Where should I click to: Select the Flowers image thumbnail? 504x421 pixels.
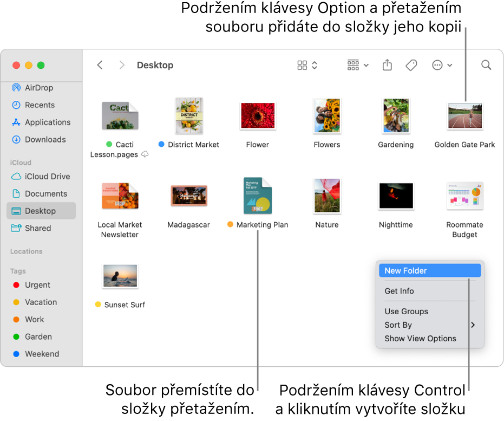coord(327,116)
